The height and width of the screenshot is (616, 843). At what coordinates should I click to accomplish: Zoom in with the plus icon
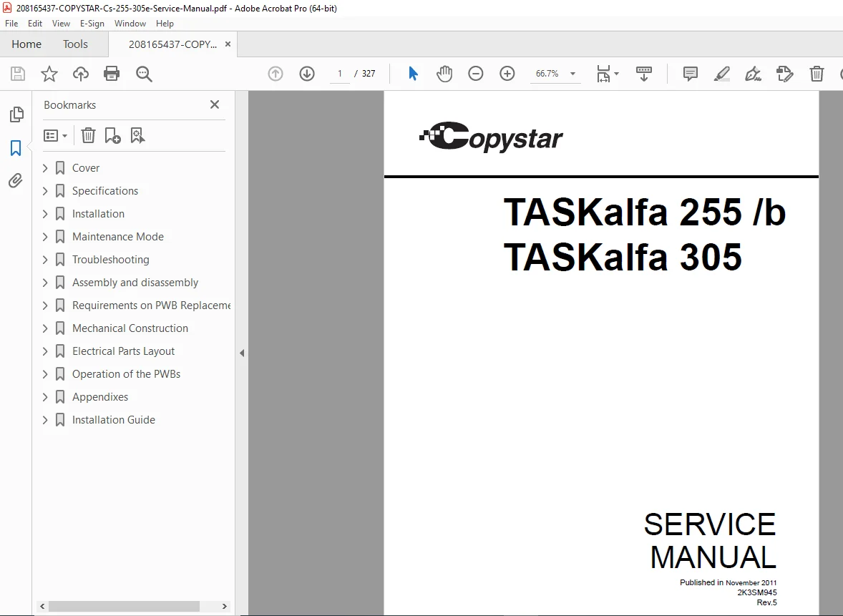pyautogui.click(x=507, y=74)
